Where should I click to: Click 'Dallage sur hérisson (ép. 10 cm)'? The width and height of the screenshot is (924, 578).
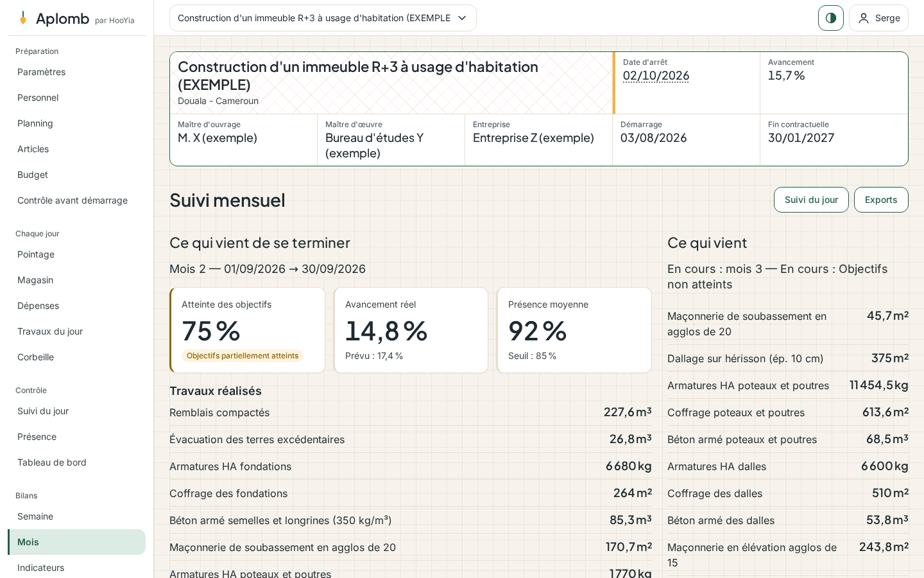(x=745, y=358)
